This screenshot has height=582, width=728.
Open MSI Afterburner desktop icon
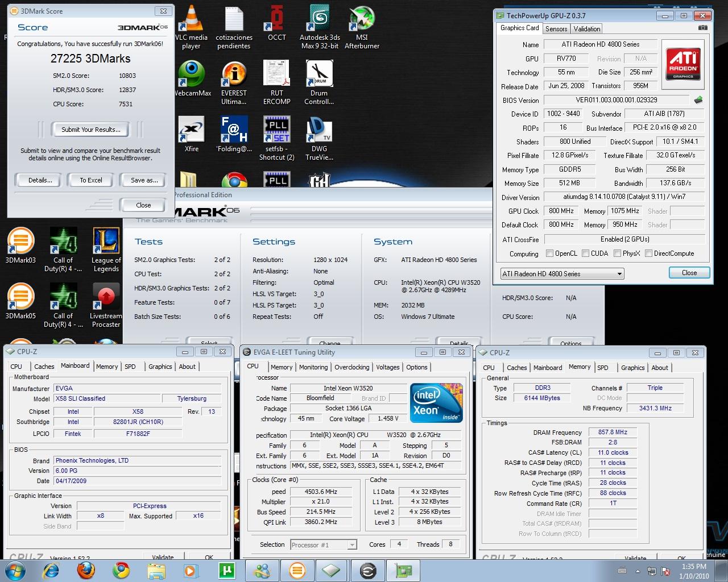click(362, 27)
